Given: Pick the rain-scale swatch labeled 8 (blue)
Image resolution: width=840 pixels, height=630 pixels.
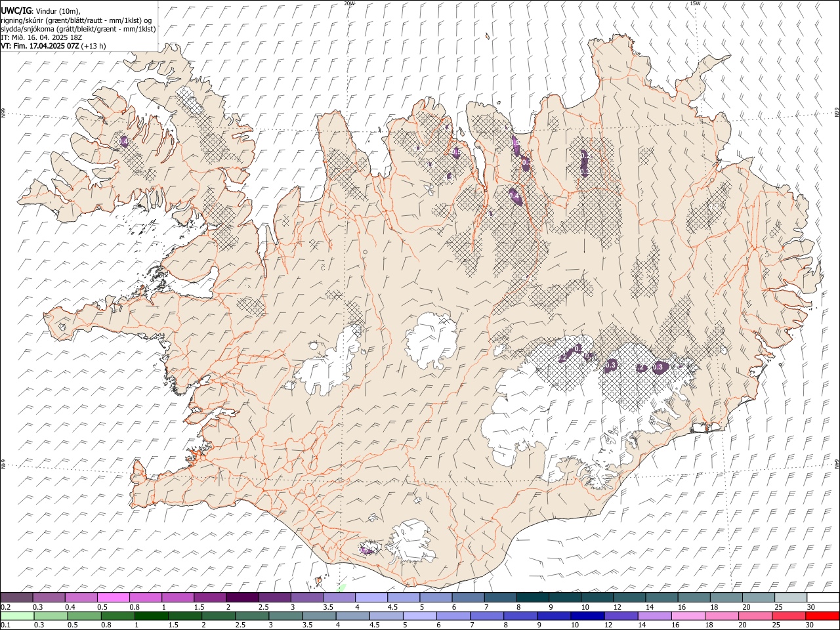Looking at the screenshot, I should coord(520,616).
